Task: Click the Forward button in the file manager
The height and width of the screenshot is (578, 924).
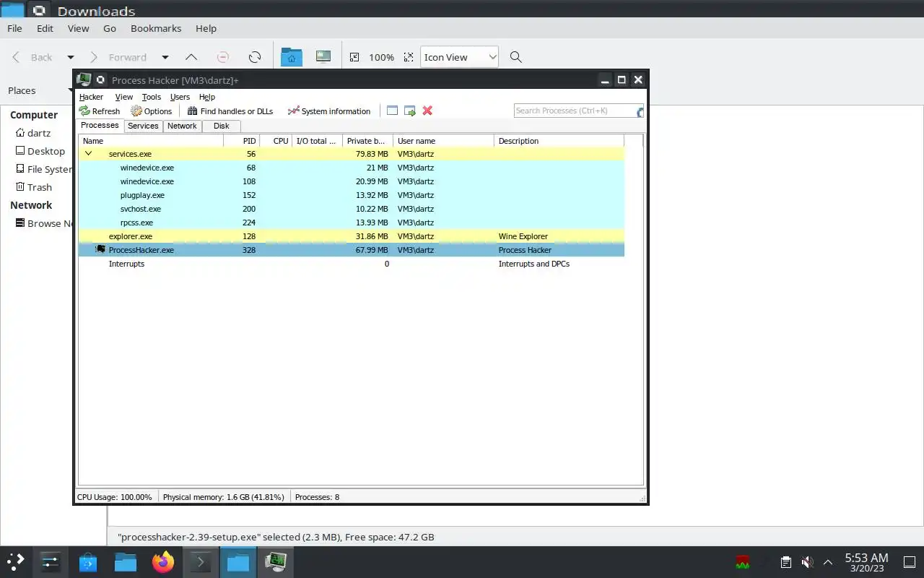Action: 119,57
